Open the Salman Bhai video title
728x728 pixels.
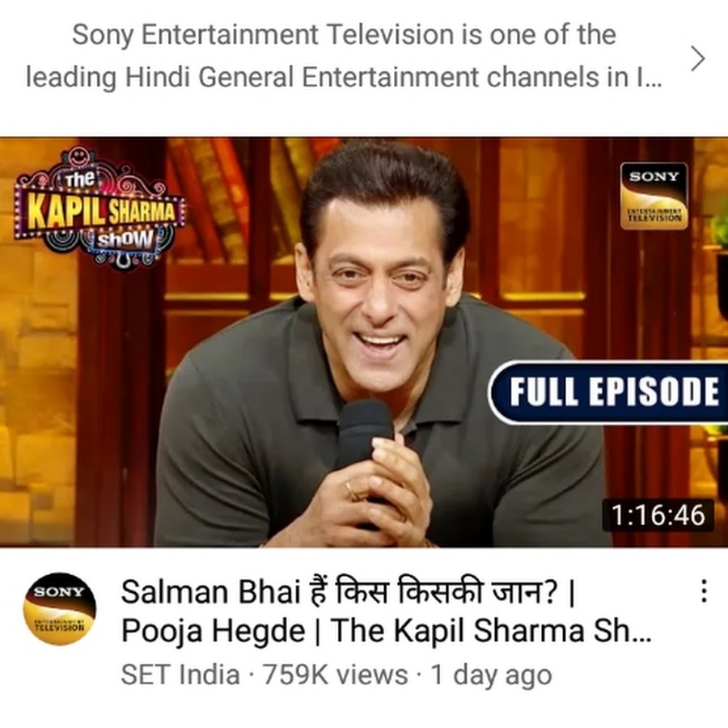(386, 611)
